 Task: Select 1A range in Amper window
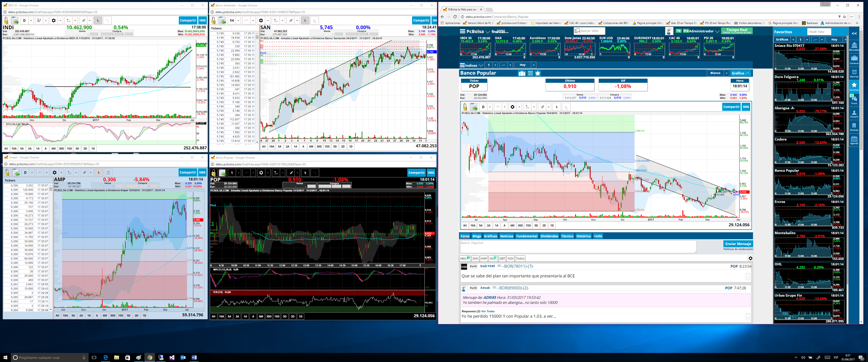click(89, 316)
